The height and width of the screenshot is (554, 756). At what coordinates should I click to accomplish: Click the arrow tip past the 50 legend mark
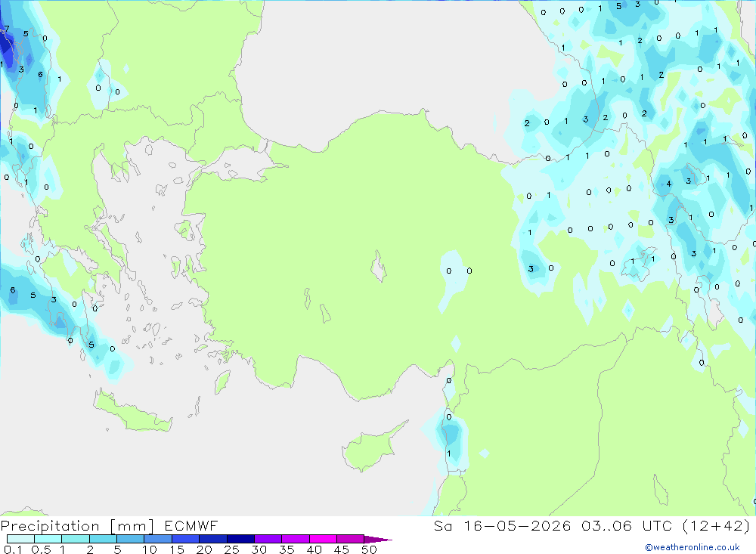(x=378, y=540)
